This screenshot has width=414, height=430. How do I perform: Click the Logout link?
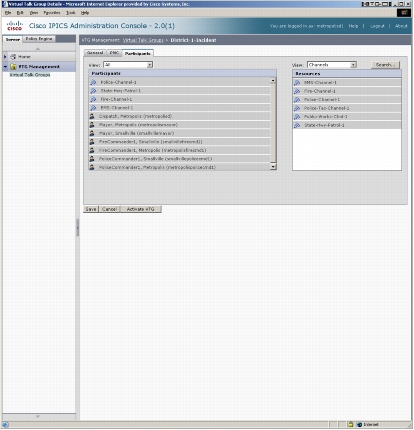[x=377, y=26]
